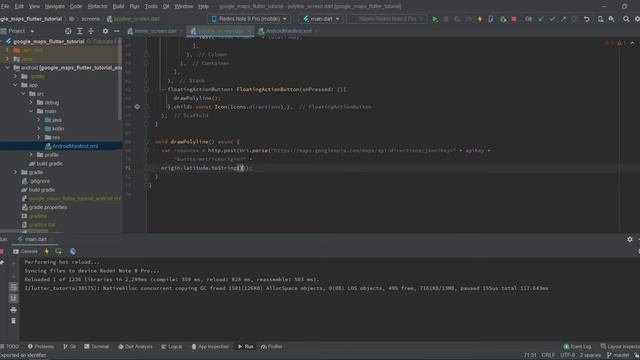Open the Event Log

click(x=577, y=347)
